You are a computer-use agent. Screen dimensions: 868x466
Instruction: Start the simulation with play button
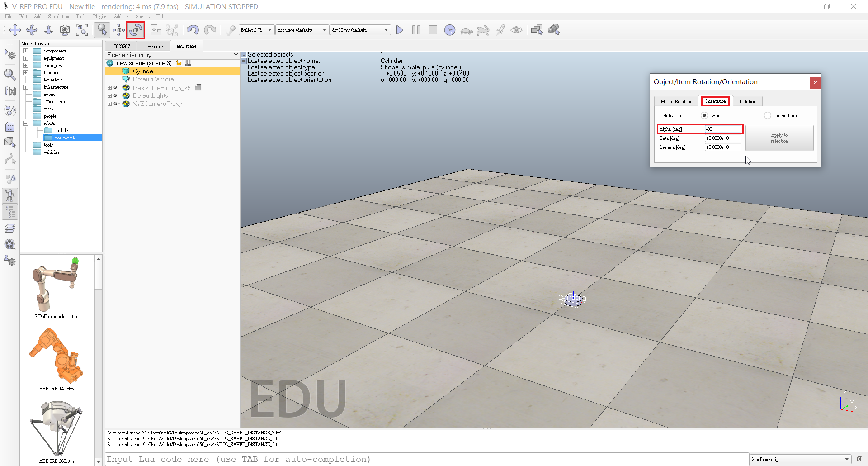(x=400, y=30)
